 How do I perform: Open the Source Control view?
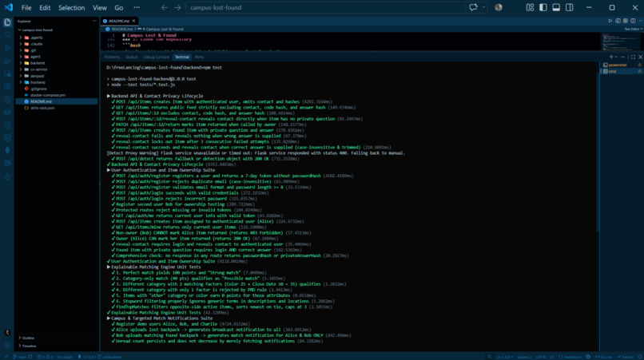point(7,48)
